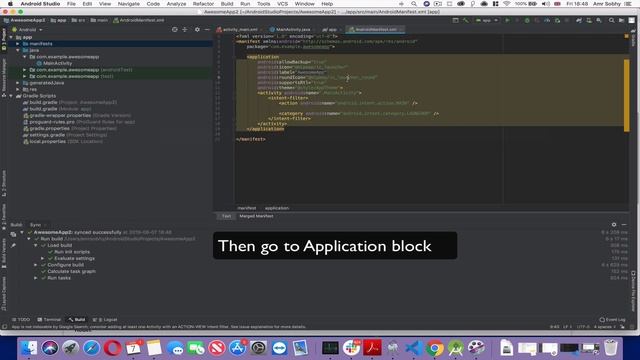
Task: Select the Text tab below the editor
Action: click(x=226, y=216)
